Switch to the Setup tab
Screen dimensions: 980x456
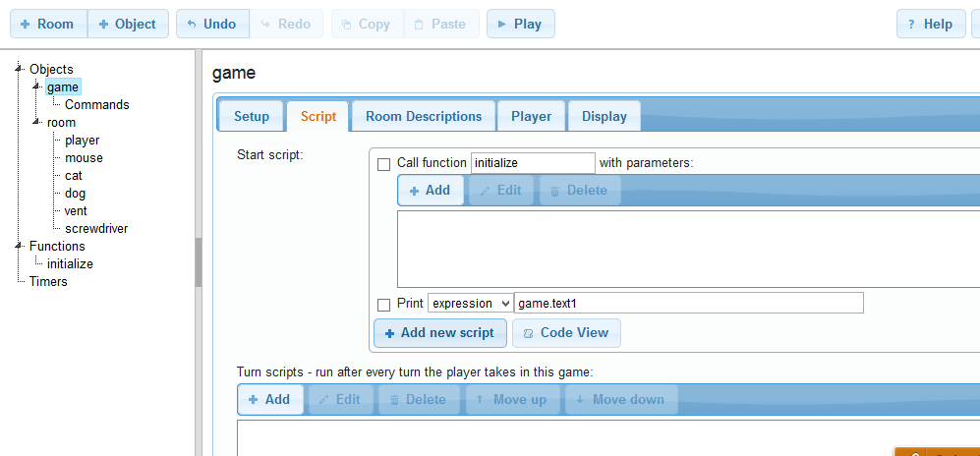[251, 116]
